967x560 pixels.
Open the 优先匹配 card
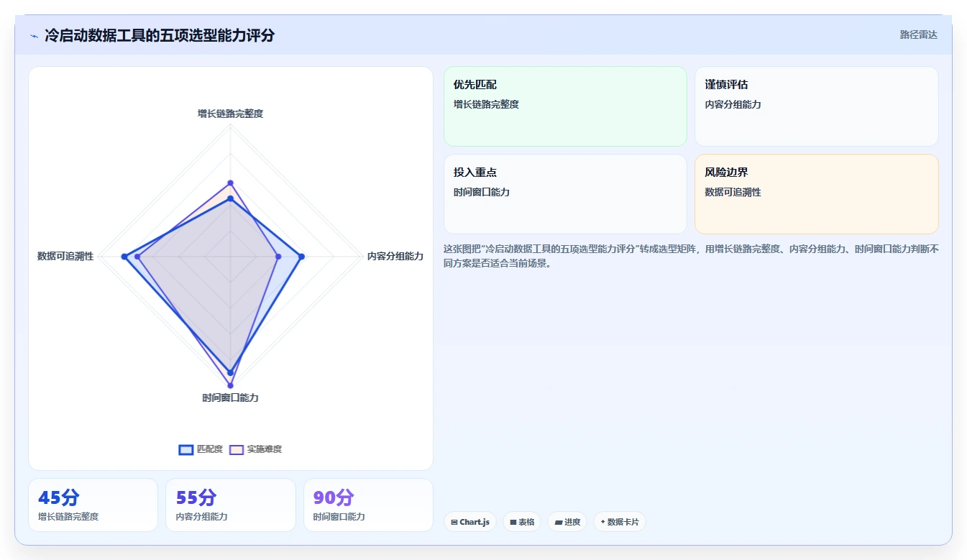tap(565, 106)
